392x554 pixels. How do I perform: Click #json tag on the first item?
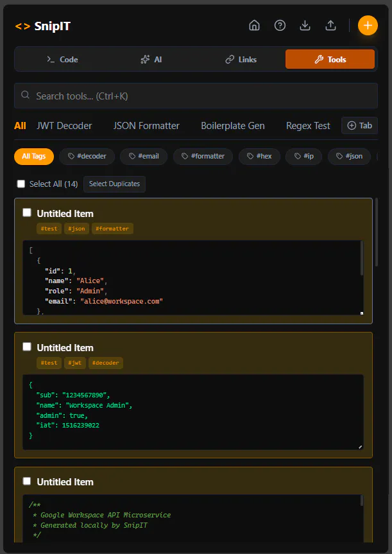point(76,229)
